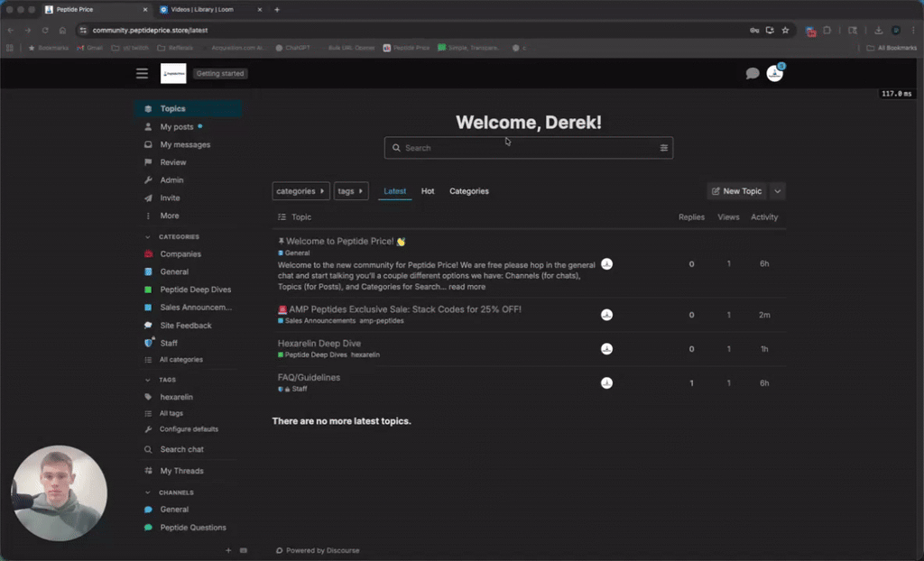Click the Staff shield icon in sidebar
The width and height of the screenshot is (924, 561).
click(x=149, y=343)
